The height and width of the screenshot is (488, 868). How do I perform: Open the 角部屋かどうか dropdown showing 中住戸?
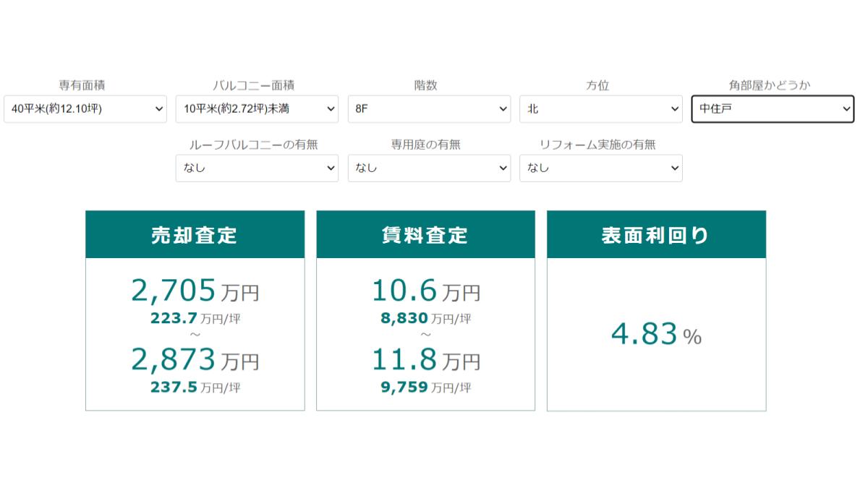pyautogui.click(x=773, y=109)
